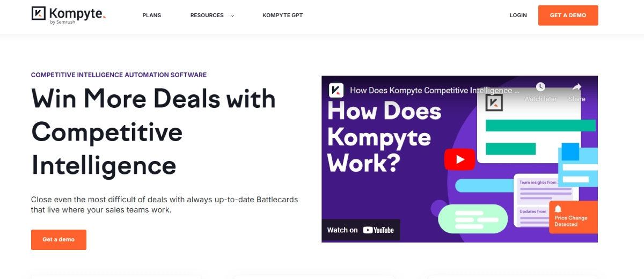
Task: Go to the Kompyte GPT page
Action: [282, 16]
